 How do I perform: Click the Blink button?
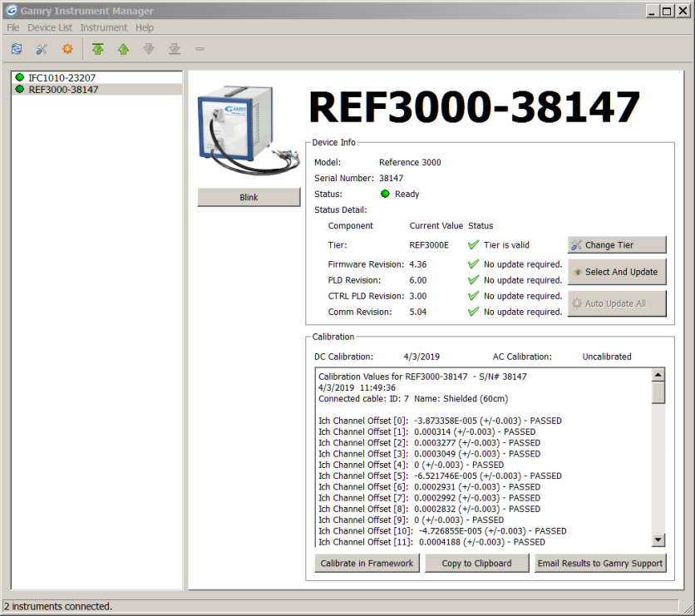click(249, 197)
